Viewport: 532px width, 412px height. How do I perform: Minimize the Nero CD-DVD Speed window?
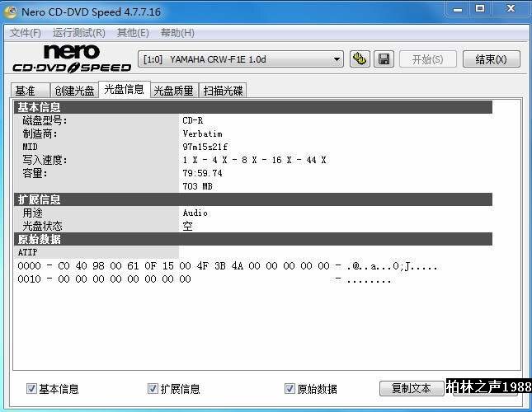click(458, 9)
